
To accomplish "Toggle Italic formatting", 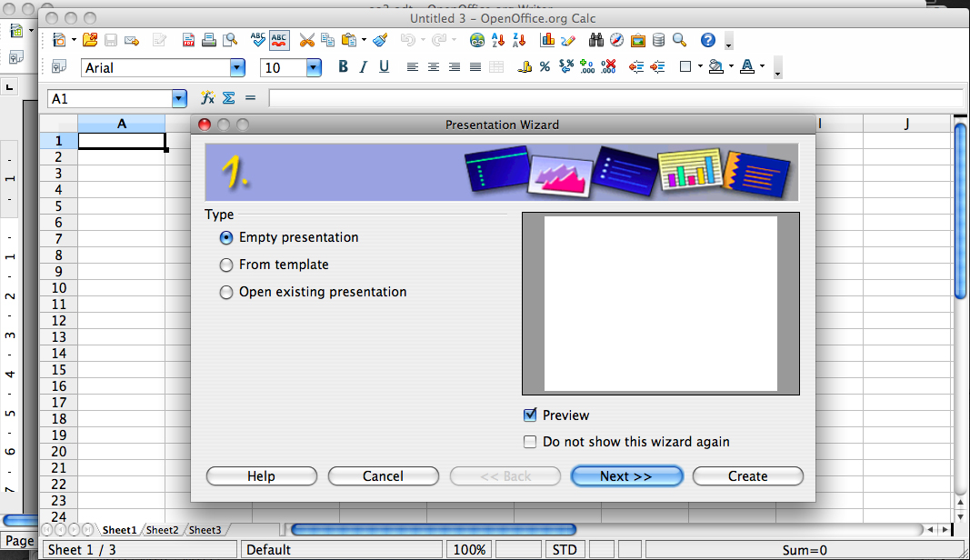I will click(364, 67).
